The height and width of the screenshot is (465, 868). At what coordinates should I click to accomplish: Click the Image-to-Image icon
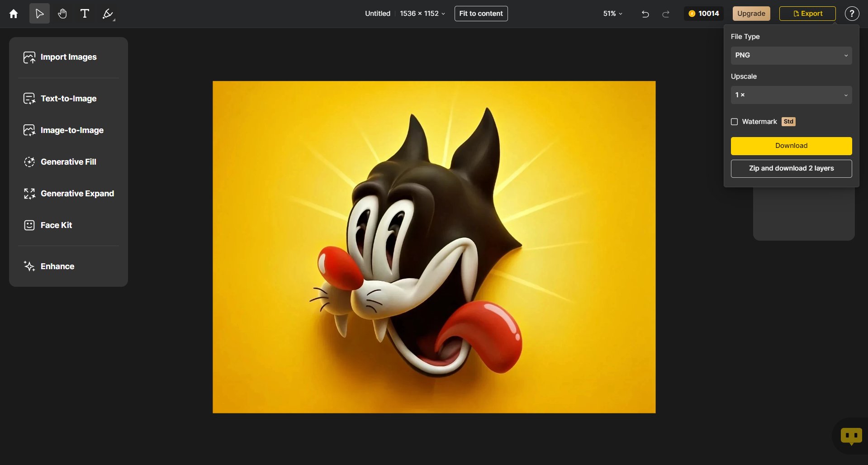[29, 130]
